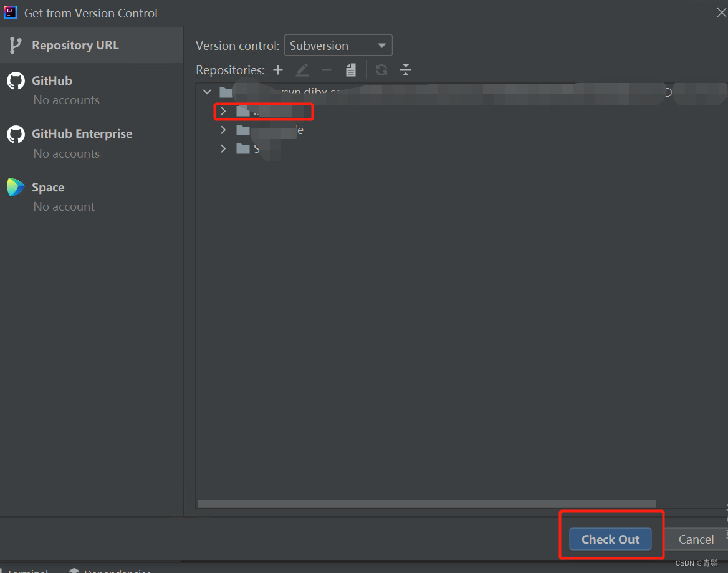Select the Repository URL tab
The width and height of the screenshot is (728, 573).
pos(92,45)
